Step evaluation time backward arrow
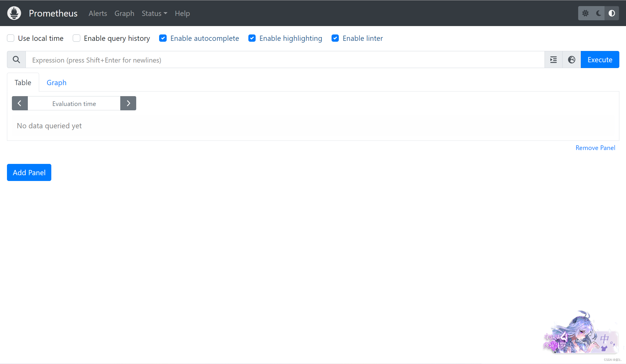The height and width of the screenshot is (364, 626). click(20, 103)
